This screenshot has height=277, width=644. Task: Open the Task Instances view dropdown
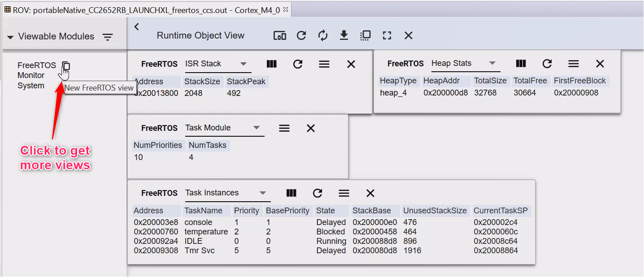coord(263,193)
